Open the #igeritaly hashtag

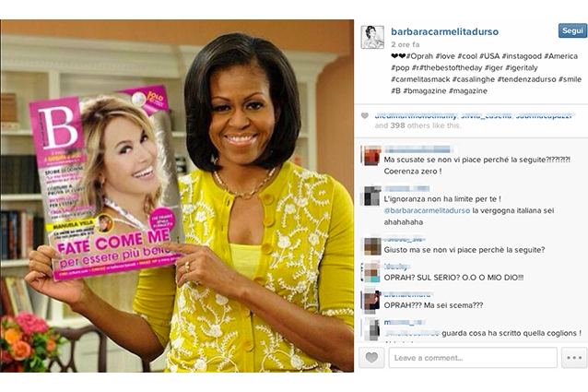coord(522,68)
